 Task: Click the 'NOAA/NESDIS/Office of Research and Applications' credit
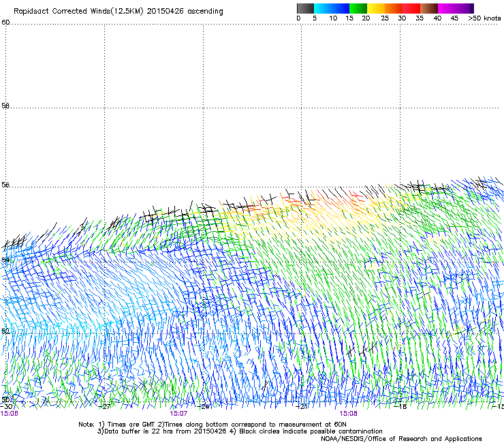tap(401, 439)
